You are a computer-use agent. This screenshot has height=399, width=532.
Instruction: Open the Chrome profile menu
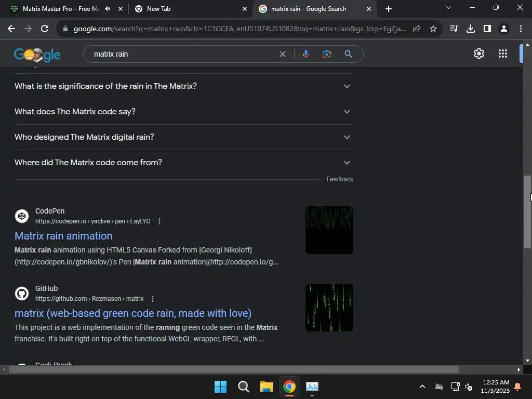pos(504,29)
